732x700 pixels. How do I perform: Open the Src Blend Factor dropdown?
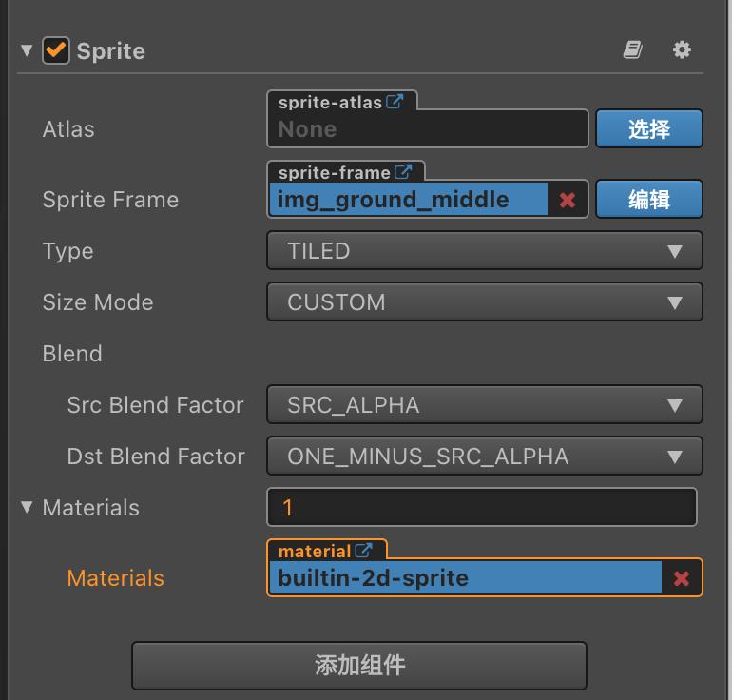484,405
